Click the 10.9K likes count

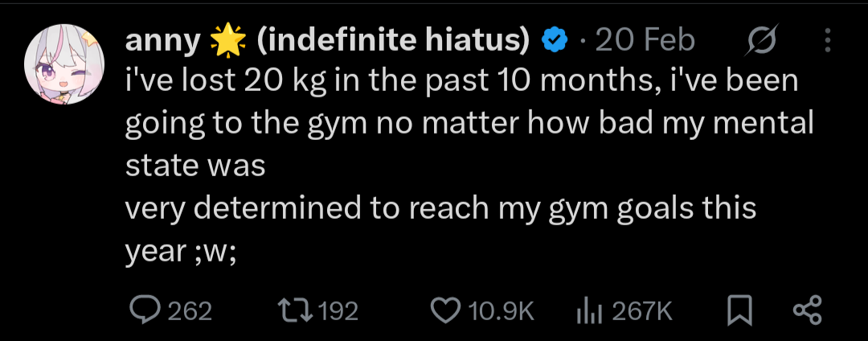(x=500, y=310)
